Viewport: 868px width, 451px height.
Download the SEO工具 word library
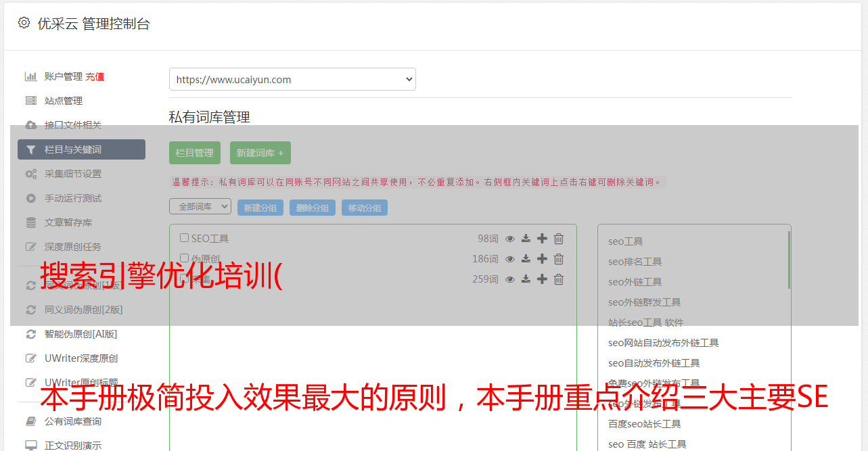click(x=526, y=239)
